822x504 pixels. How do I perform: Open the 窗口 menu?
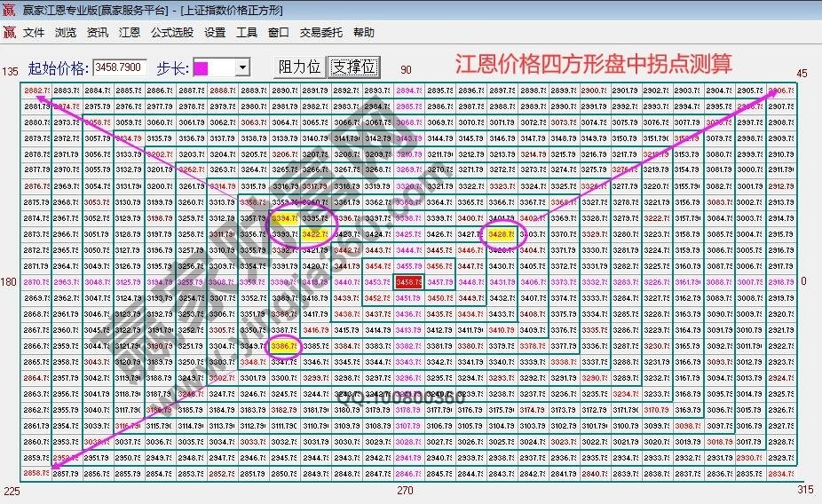279,33
